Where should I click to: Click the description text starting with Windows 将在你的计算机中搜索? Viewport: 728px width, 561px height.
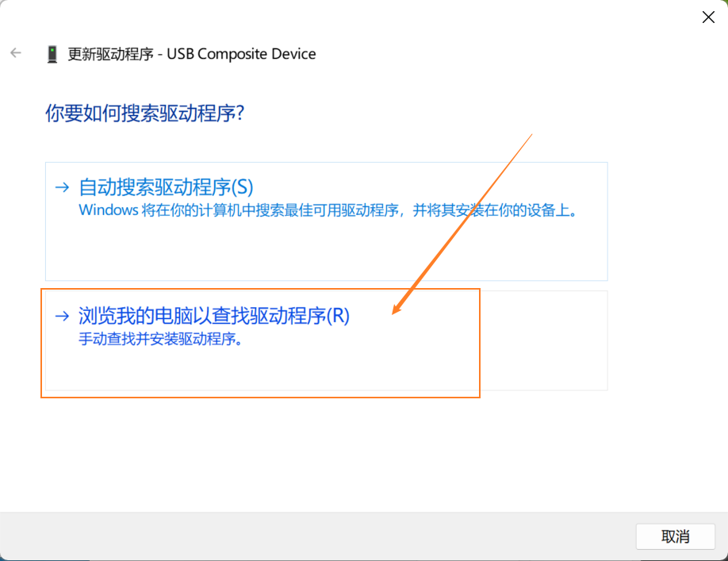(328, 210)
